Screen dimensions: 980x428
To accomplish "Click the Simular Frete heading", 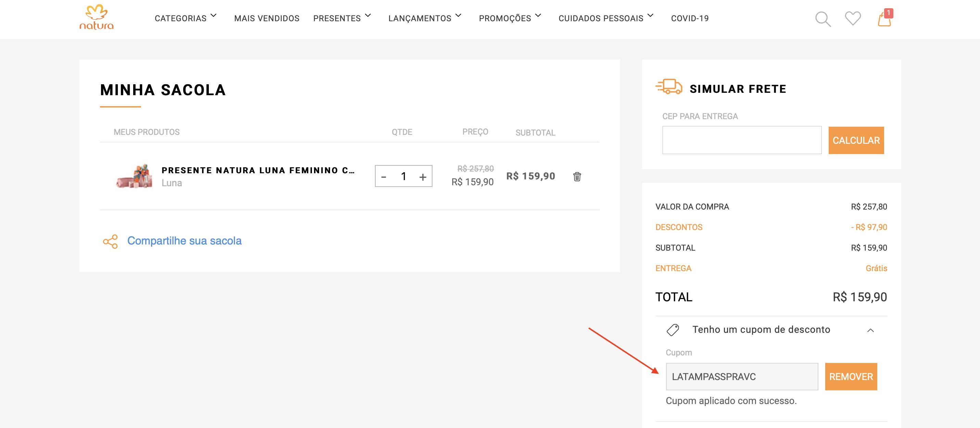I will click(738, 89).
